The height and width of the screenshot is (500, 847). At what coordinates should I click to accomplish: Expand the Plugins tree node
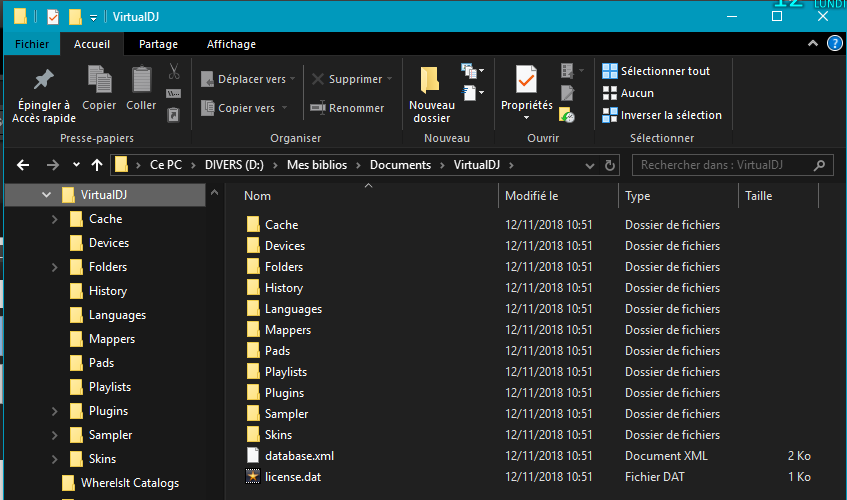click(x=55, y=411)
